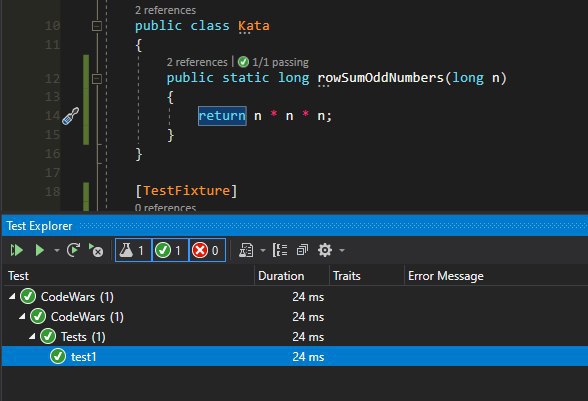Sort by the Error Message column header
This screenshot has width=588, height=401.
(496, 276)
